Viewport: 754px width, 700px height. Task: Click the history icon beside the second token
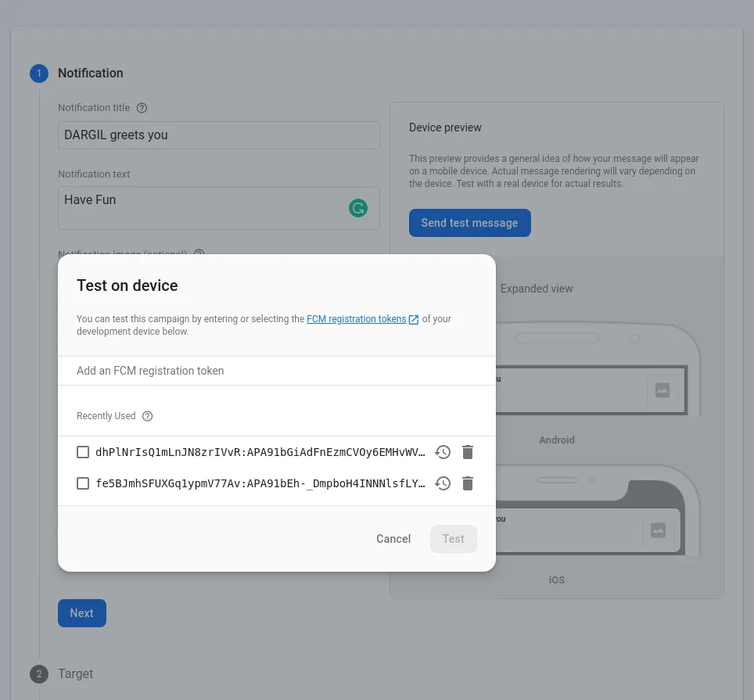pyautogui.click(x=443, y=483)
